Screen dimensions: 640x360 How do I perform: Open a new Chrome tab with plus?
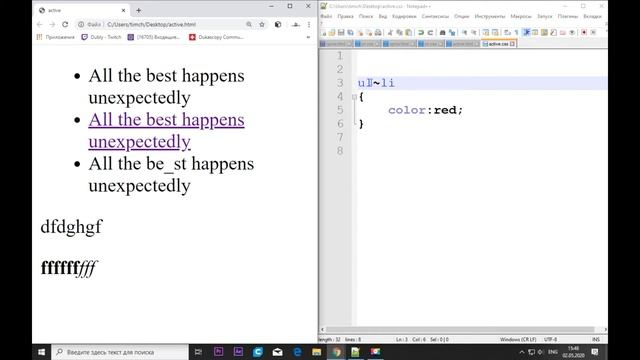click(x=138, y=10)
